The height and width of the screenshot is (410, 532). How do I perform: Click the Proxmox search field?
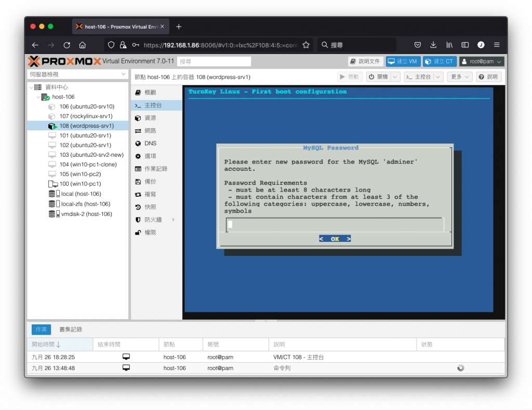click(214, 61)
